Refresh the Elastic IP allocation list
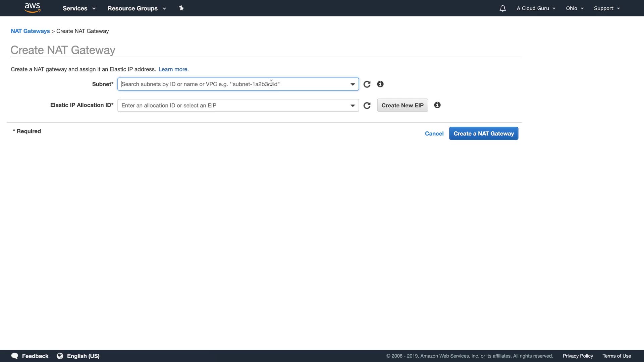The image size is (644, 362). [367, 106]
